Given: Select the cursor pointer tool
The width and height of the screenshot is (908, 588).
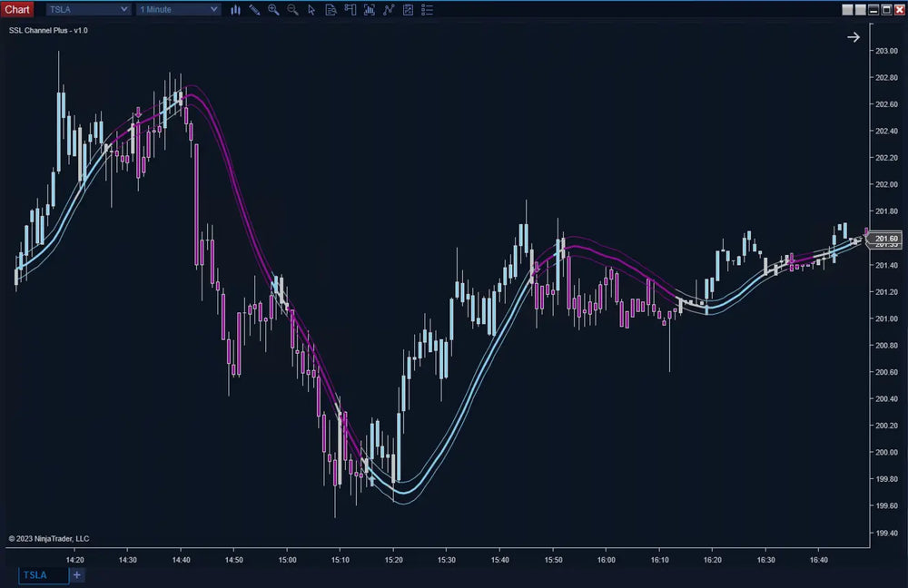Looking at the screenshot, I should 311,9.
